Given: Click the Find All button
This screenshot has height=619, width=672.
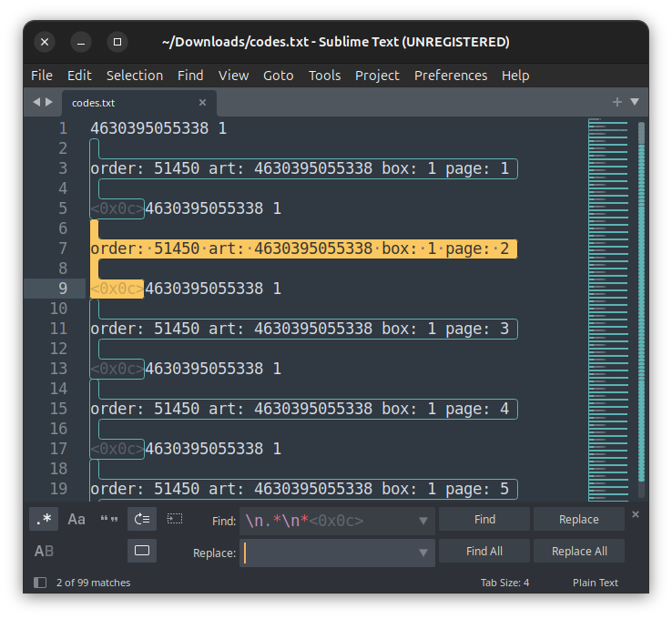Looking at the screenshot, I should [x=484, y=551].
